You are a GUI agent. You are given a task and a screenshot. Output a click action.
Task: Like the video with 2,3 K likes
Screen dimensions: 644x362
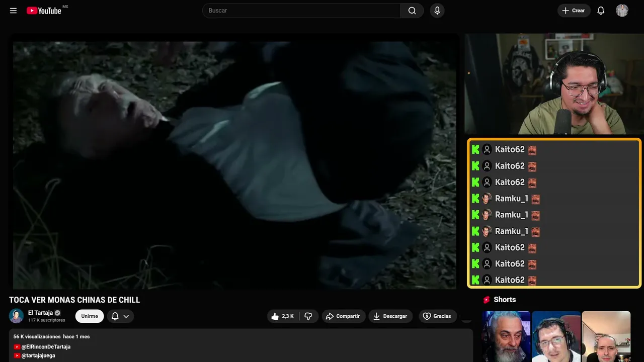pyautogui.click(x=283, y=316)
